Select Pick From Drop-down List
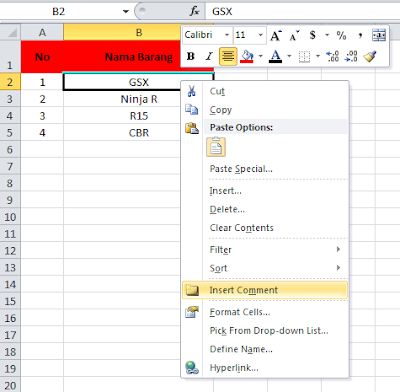 pyautogui.click(x=265, y=331)
